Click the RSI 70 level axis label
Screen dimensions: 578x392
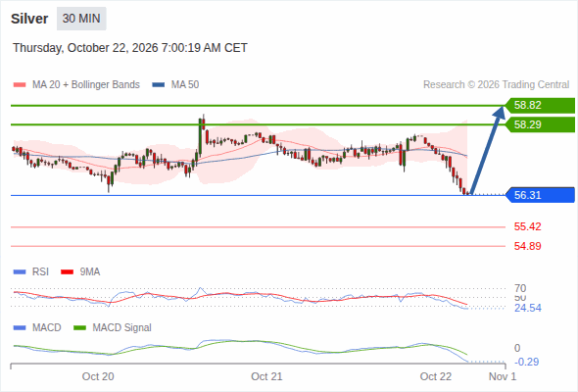click(x=520, y=288)
